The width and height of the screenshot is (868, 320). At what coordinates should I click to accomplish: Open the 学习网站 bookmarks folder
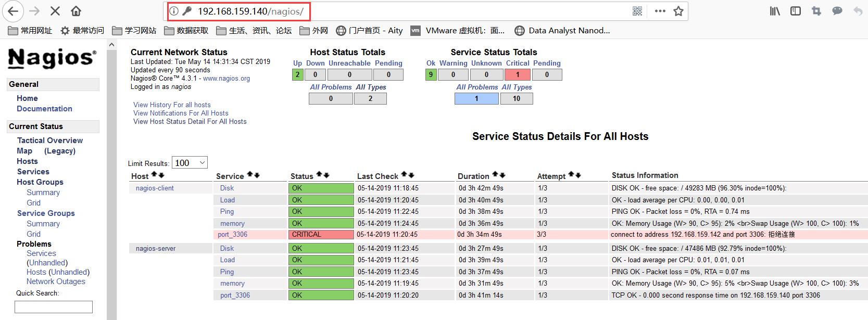point(134,31)
